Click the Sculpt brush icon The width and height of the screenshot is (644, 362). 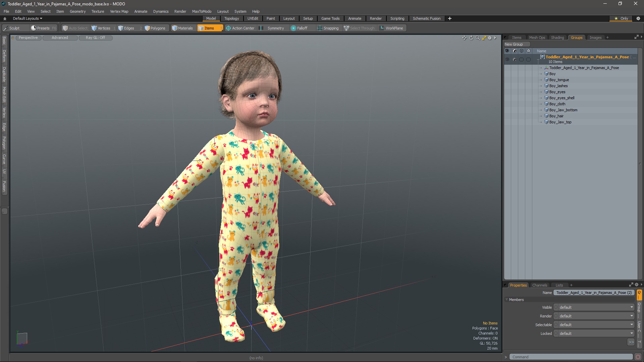[5, 28]
